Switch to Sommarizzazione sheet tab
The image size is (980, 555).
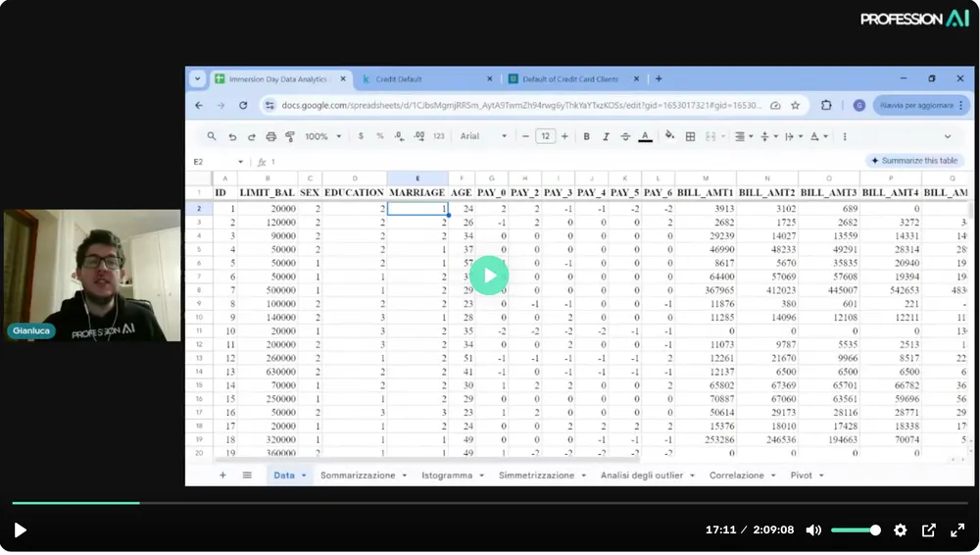point(364,476)
